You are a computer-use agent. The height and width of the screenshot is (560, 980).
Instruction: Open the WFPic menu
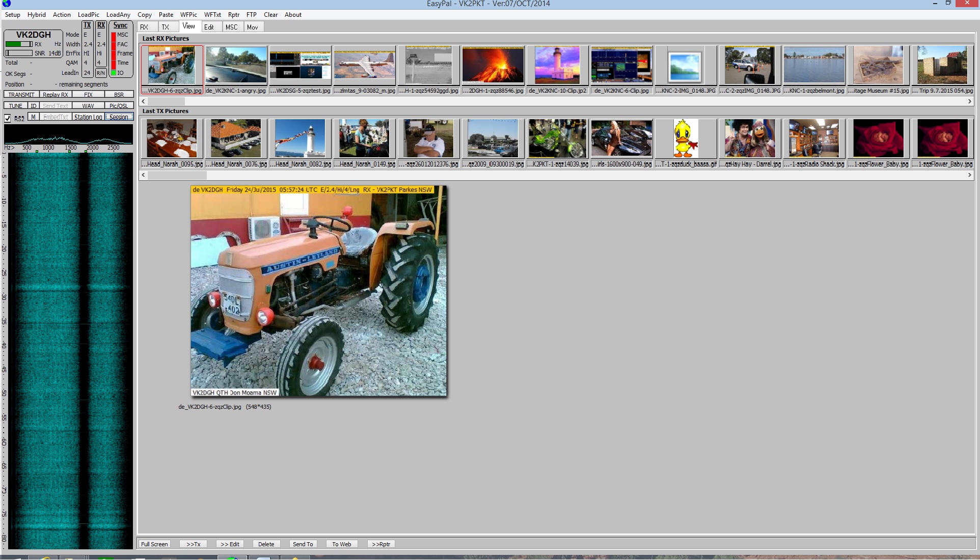point(188,15)
